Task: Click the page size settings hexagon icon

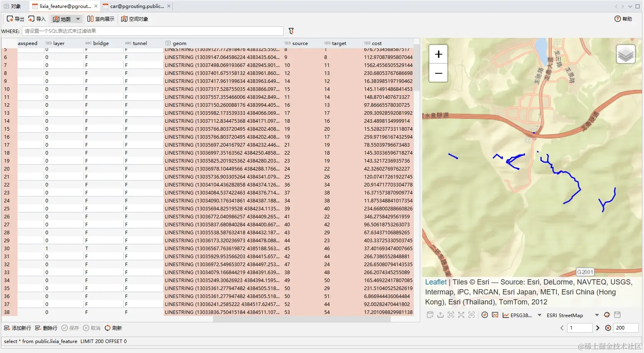Action: pyautogui.click(x=608, y=328)
